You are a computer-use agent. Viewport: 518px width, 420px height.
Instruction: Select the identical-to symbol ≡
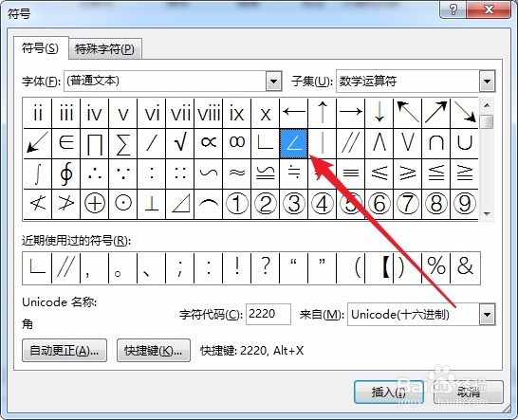click(350, 174)
